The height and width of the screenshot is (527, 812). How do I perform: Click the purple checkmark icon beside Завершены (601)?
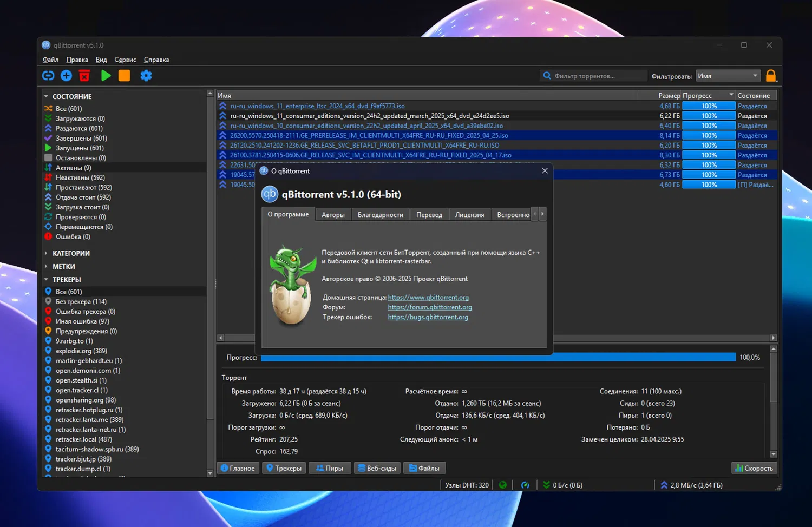[x=48, y=138]
